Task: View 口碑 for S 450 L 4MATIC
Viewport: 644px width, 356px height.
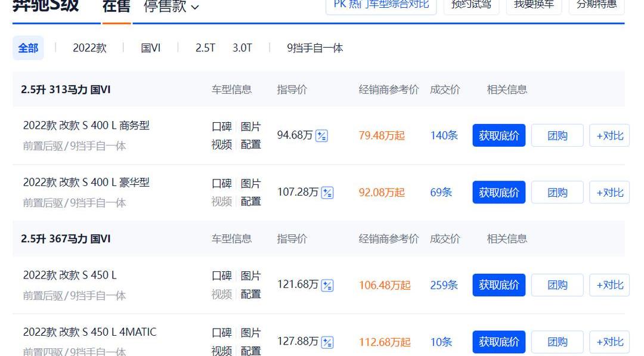Action: coord(222,333)
